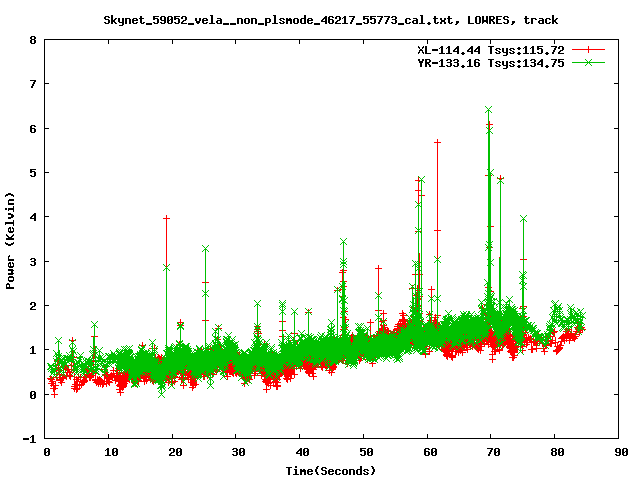
Task: Select the green line sample in legend
Action: click(589, 62)
